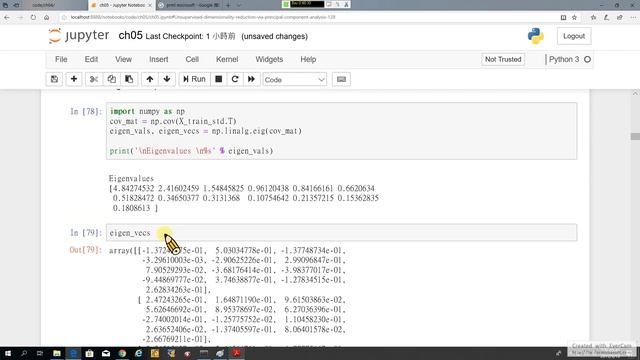The image size is (640, 360).
Task: Rename the notebook title ch05
Action: pos(130,36)
